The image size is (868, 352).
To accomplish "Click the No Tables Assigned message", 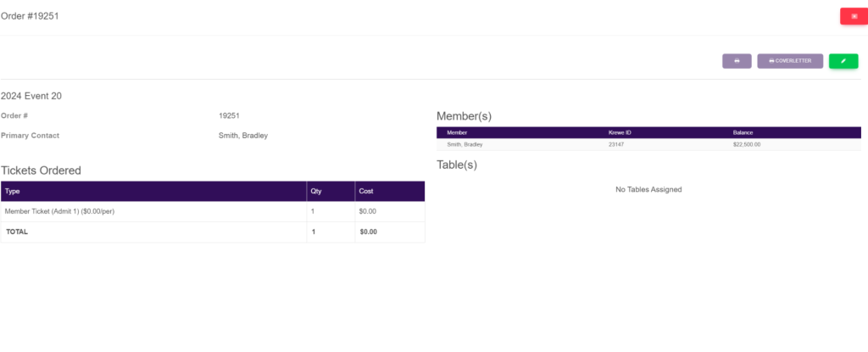I will coord(648,189).
